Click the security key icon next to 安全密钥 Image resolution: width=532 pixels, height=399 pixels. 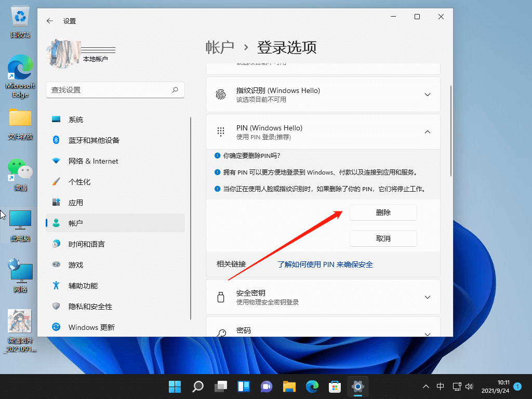click(x=221, y=297)
